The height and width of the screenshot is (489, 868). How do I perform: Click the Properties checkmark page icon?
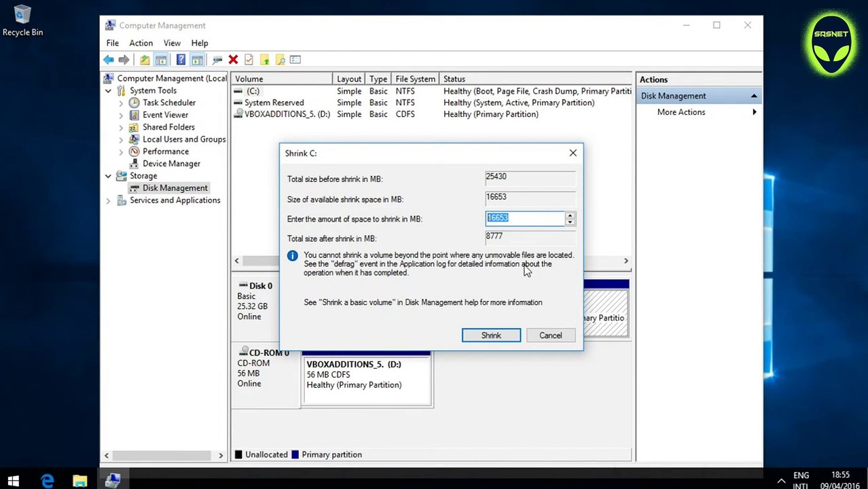tap(249, 60)
